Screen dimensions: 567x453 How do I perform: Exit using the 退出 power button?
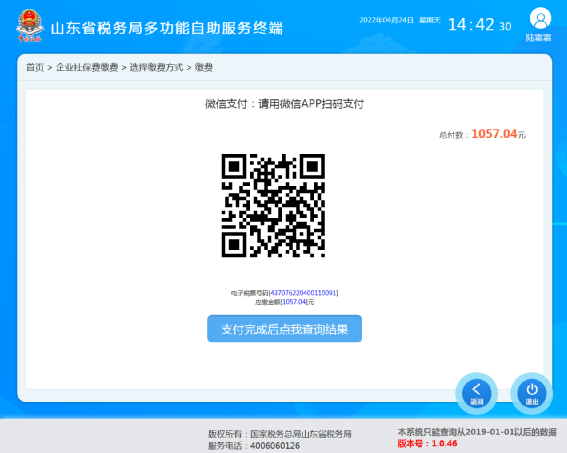532,393
